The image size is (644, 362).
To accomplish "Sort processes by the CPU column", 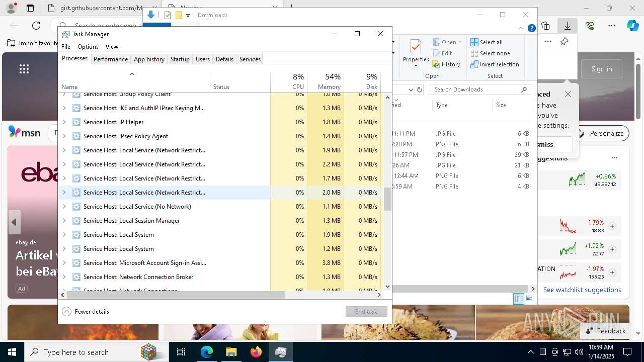I will tap(289, 82).
